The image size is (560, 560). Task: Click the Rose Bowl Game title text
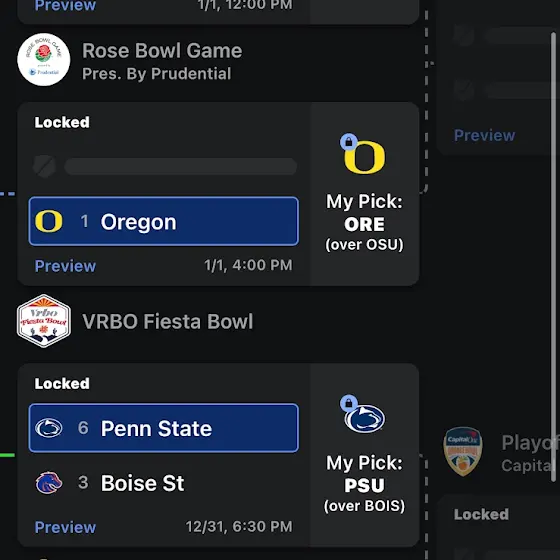coord(162,50)
